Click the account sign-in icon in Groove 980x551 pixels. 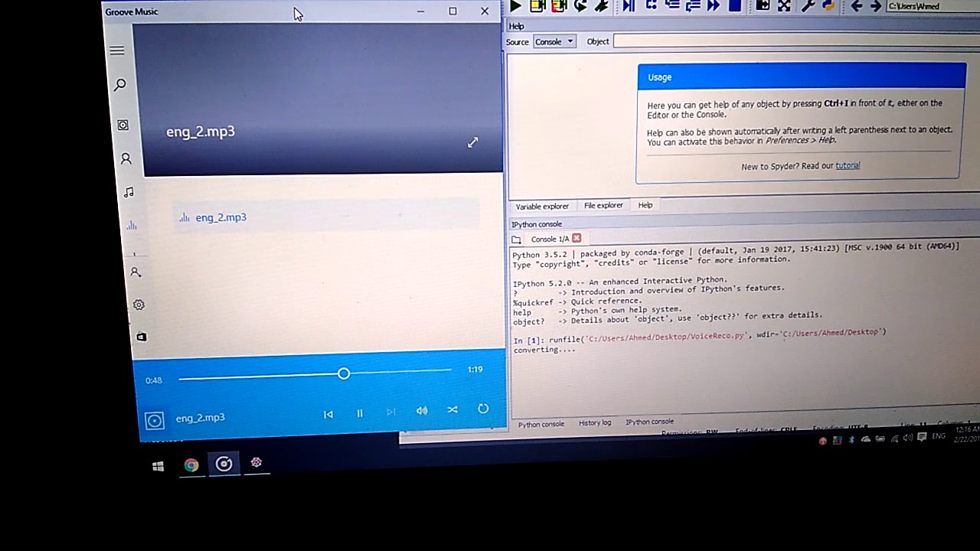click(x=136, y=272)
